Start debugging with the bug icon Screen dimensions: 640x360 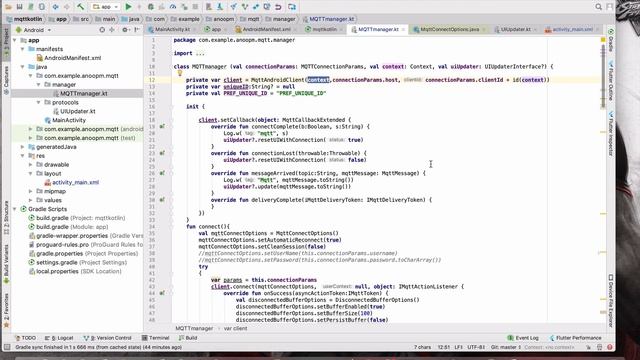[151, 7]
